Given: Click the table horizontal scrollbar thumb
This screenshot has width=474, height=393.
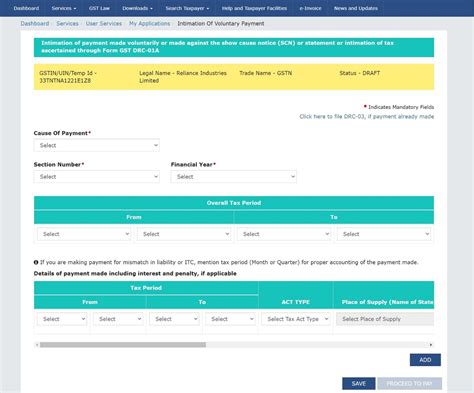Looking at the screenshot, I should pos(123,345).
